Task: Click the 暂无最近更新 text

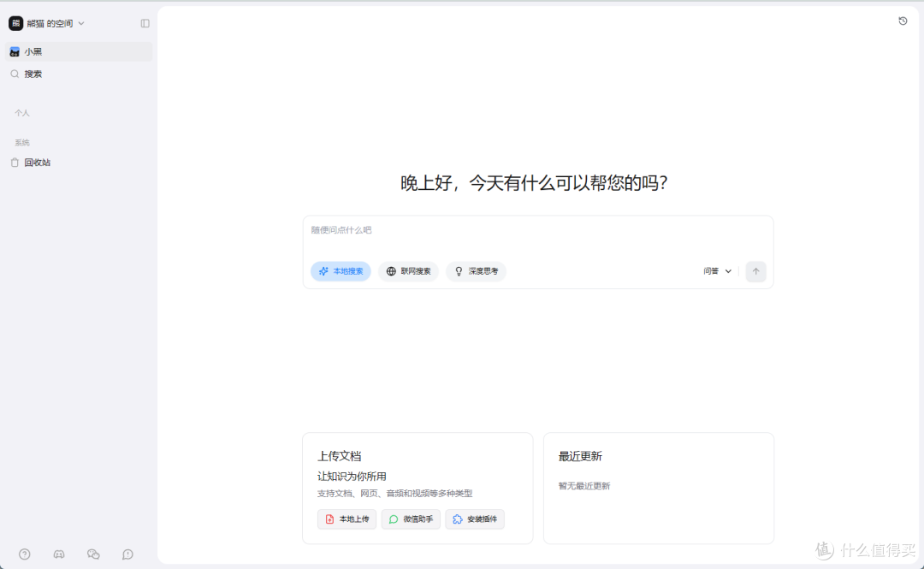Action: [x=584, y=486]
